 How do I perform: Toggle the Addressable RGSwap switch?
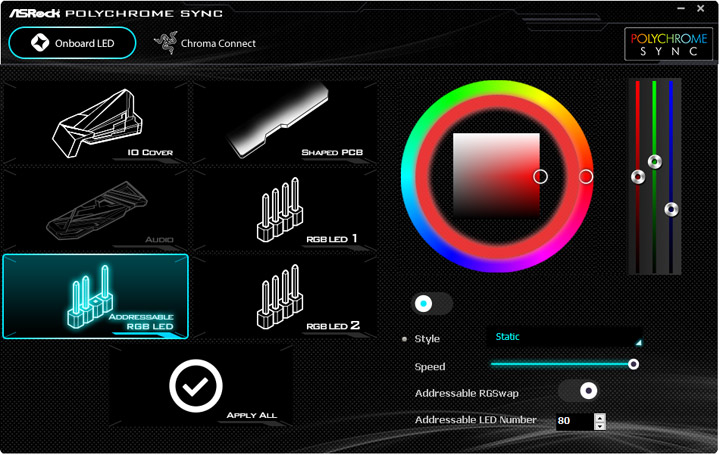pos(579,391)
